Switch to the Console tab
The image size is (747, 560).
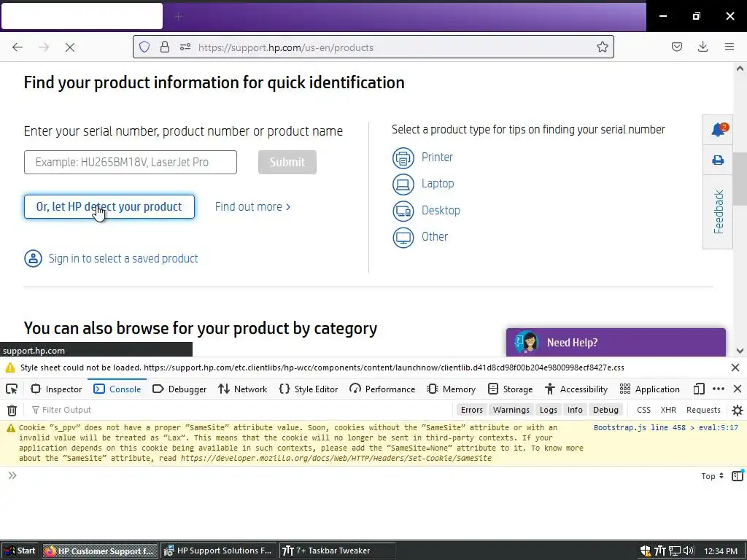coord(117,389)
